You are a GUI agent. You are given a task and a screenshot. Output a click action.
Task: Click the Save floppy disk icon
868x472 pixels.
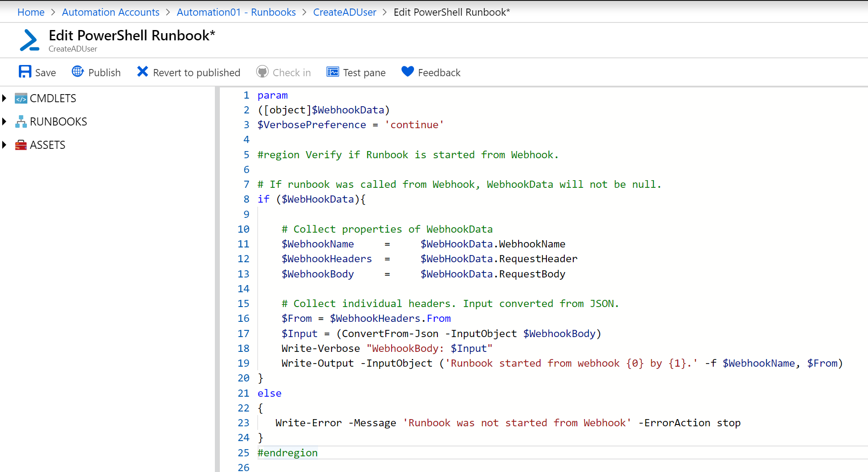[x=25, y=72]
